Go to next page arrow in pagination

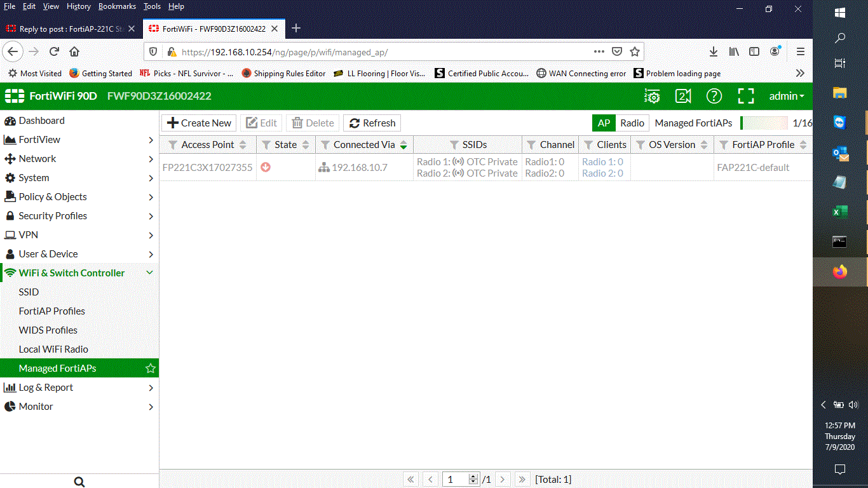(x=503, y=480)
